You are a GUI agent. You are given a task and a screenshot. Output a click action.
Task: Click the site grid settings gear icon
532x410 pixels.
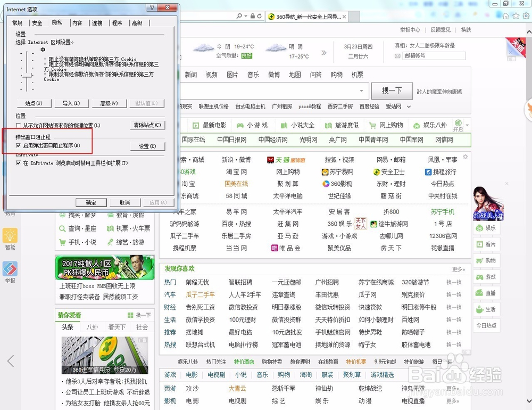[x=465, y=157]
